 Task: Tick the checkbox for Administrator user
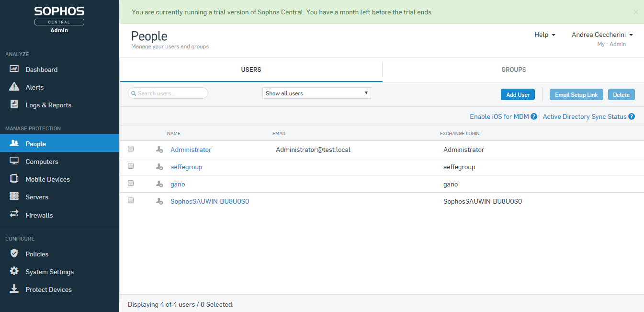131,149
